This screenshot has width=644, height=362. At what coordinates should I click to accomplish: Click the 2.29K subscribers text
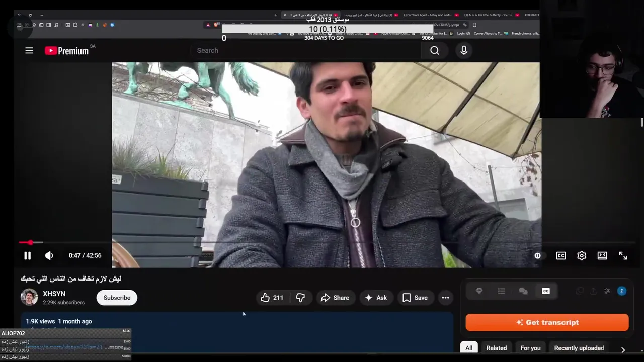pos(63,303)
